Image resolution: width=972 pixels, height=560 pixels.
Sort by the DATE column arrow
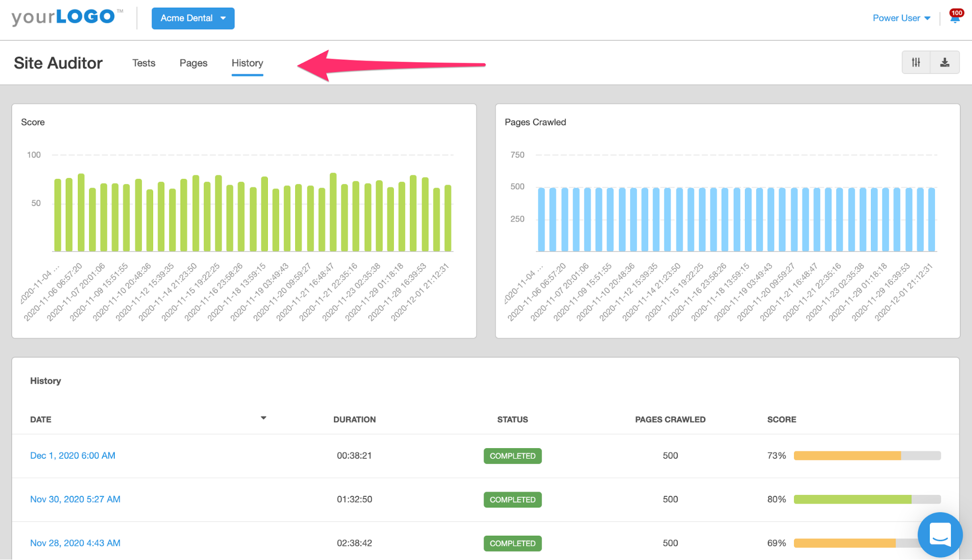pos(264,418)
